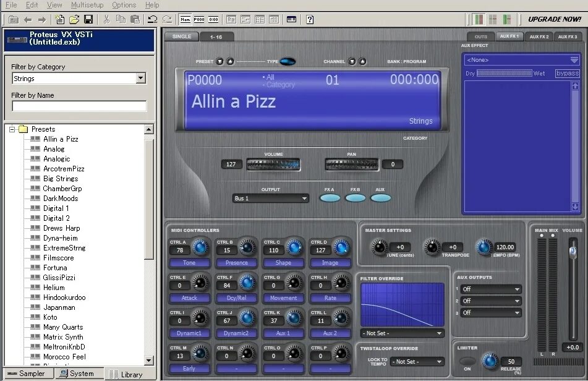Create a new bank with the New icon

pos(59,20)
